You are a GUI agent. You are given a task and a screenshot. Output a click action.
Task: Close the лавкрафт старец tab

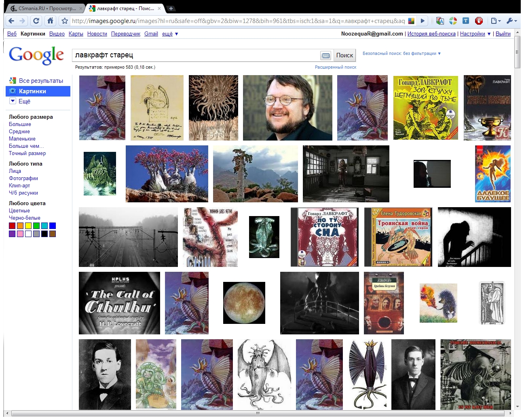coord(159,8)
